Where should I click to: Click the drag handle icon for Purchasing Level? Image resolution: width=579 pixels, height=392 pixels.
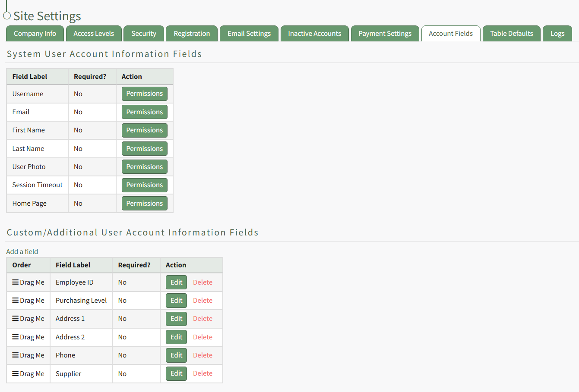click(x=16, y=300)
